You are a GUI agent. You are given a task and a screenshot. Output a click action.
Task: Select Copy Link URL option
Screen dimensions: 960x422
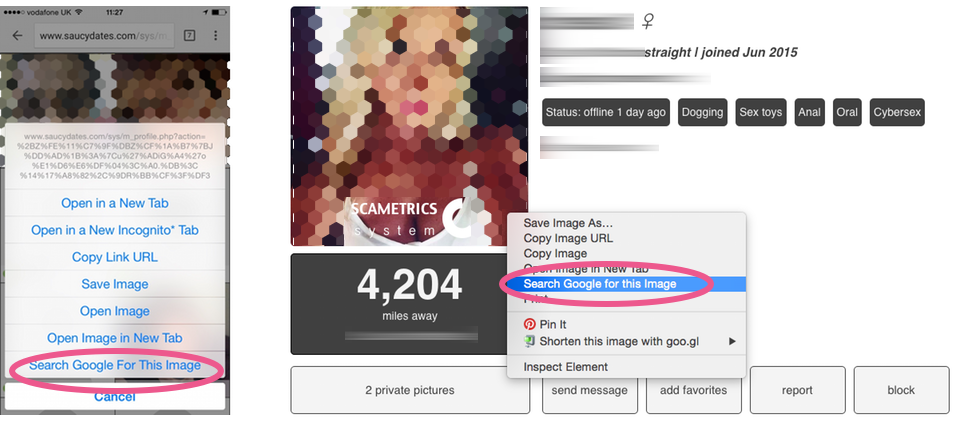coord(115,257)
